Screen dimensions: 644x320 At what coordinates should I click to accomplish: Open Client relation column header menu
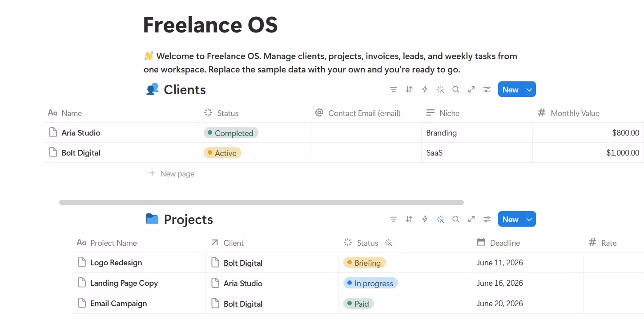pos(272,243)
